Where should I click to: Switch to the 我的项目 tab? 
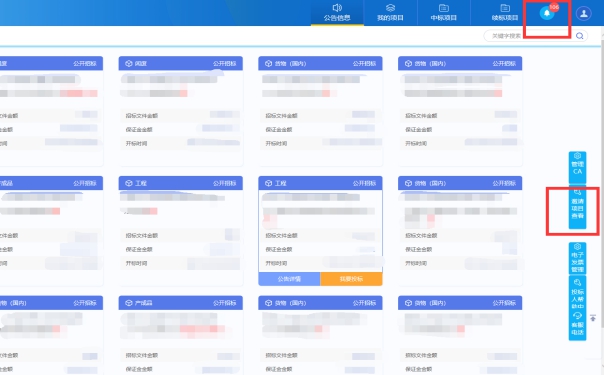click(390, 13)
